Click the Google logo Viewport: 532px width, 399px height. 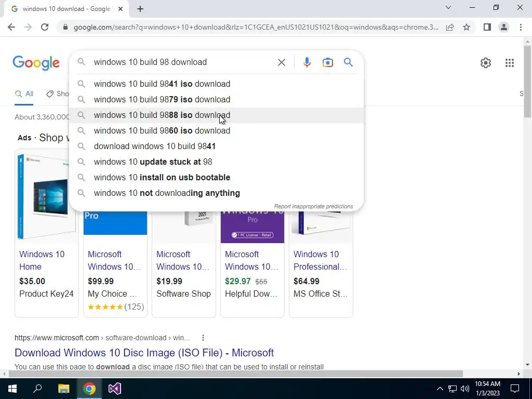click(x=36, y=63)
